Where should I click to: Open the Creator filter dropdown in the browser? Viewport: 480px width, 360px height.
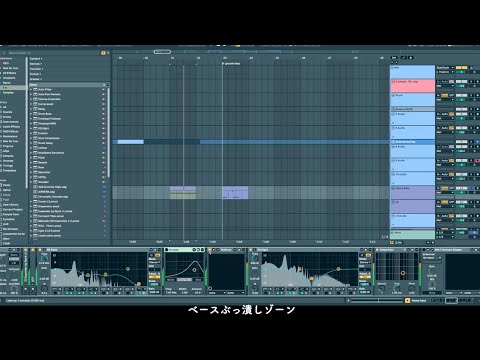point(35,79)
